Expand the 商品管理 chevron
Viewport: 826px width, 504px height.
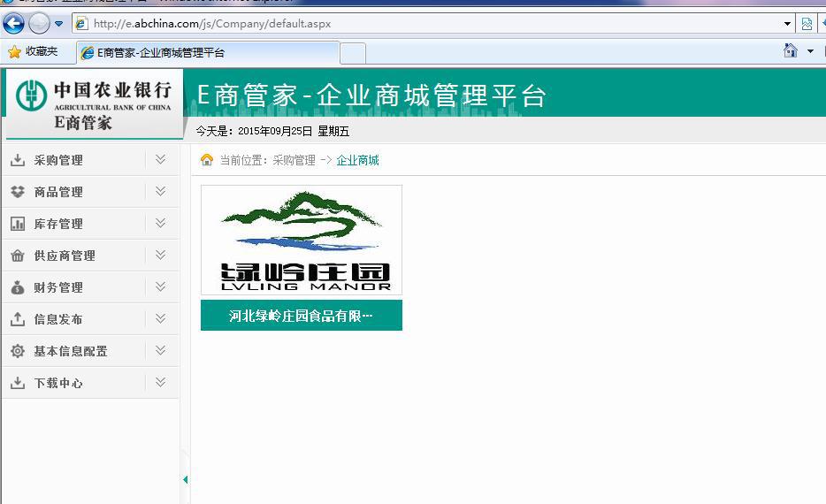pos(161,191)
